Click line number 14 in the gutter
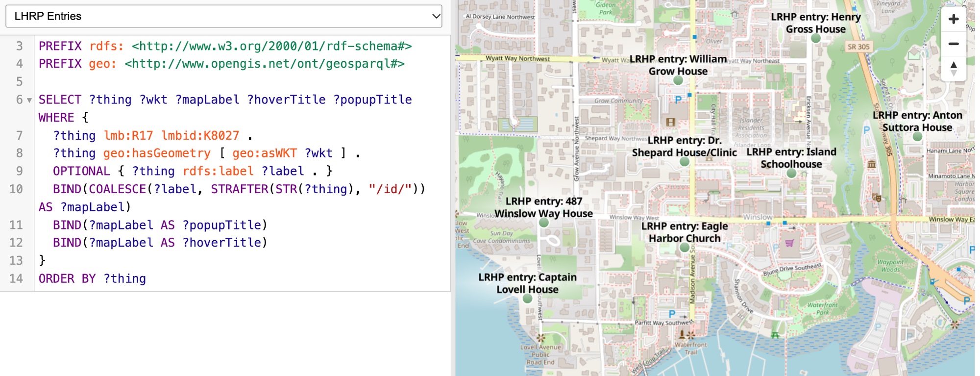Image resolution: width=980 pixels, height=376 pixels. pyautogui.click(x=16, y=278)
